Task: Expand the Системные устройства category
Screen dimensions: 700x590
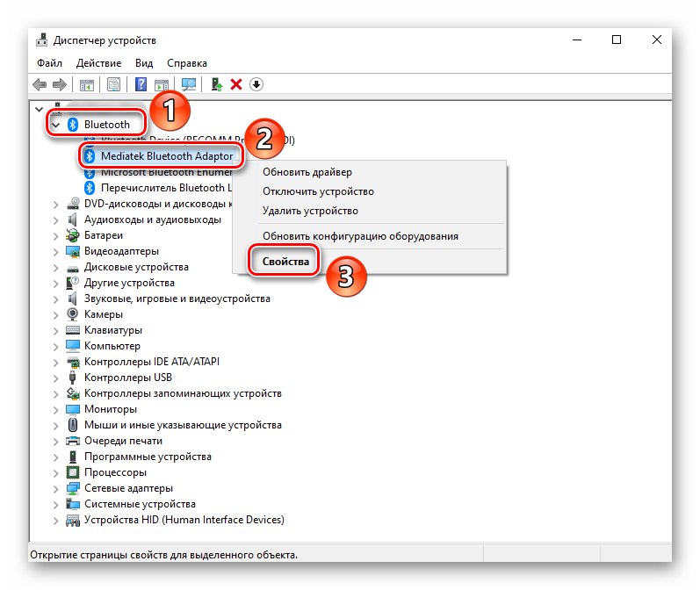Action: click(x=56, y=505)
